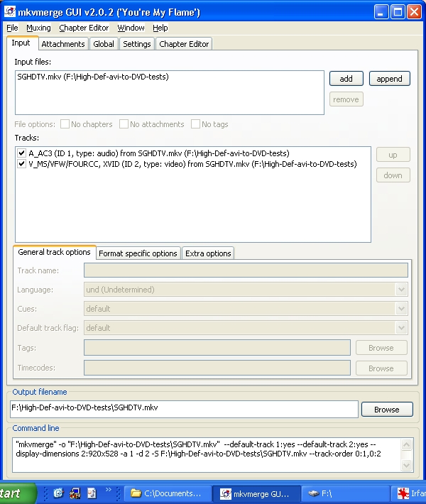Click the command line scrollbar down arrow
The height and width of the screenshot is (504, 426).
click(406, 465)
